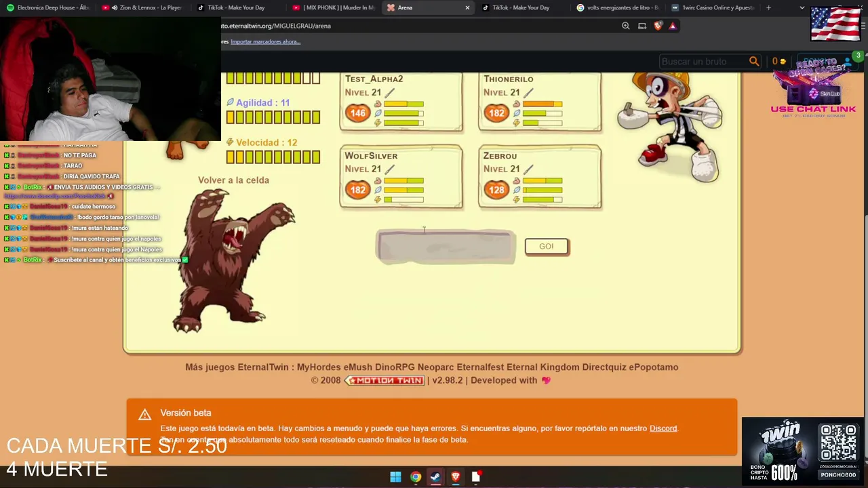Click Zebrou heart showing 128

[496, 190]
